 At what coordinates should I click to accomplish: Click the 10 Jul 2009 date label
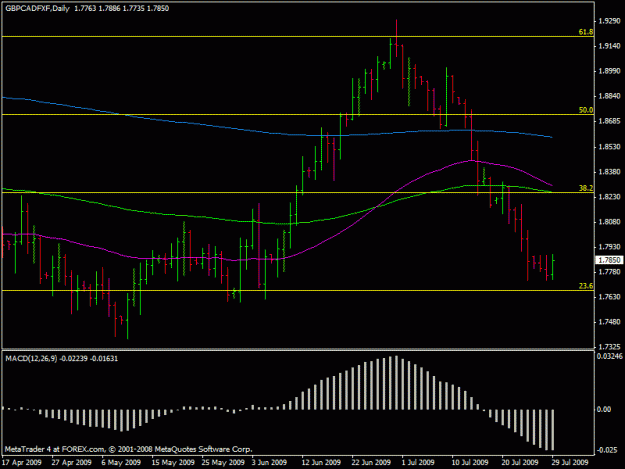click(470, 462)
